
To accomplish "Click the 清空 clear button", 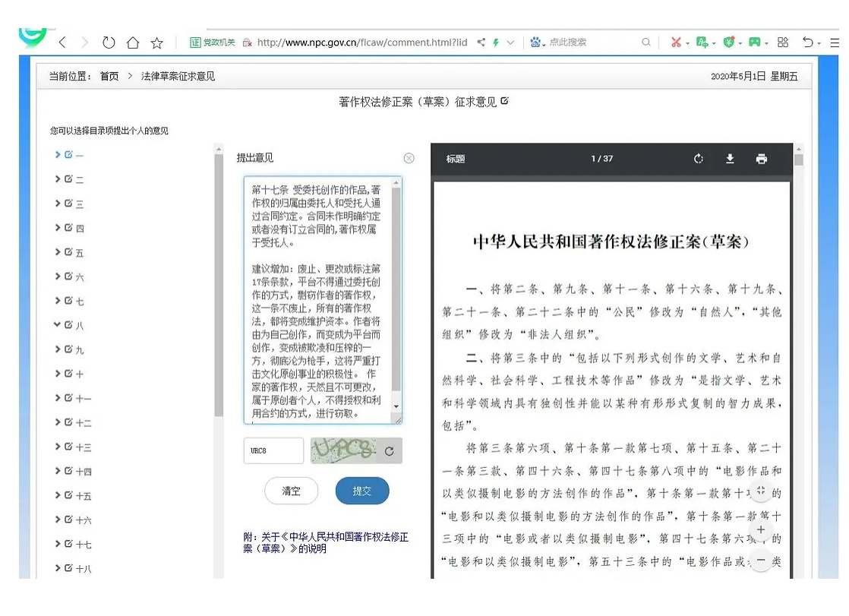I will tap(292, 491).
